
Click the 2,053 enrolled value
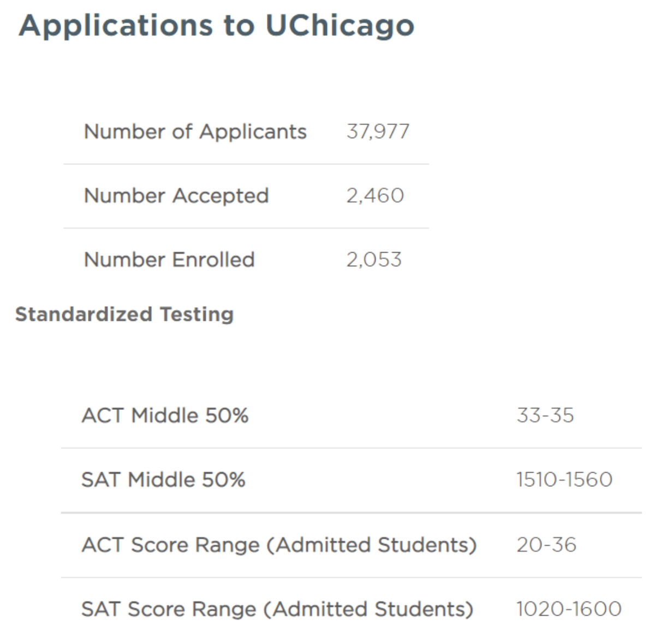[x=374, y=259]
